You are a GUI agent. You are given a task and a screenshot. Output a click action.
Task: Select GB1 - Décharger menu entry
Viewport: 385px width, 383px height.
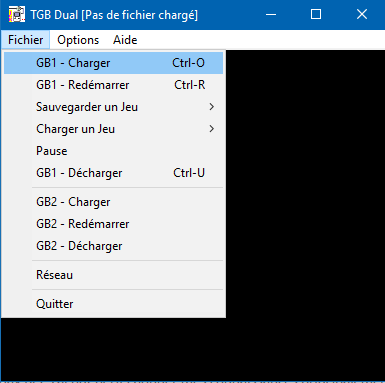[x=113, y=173]
